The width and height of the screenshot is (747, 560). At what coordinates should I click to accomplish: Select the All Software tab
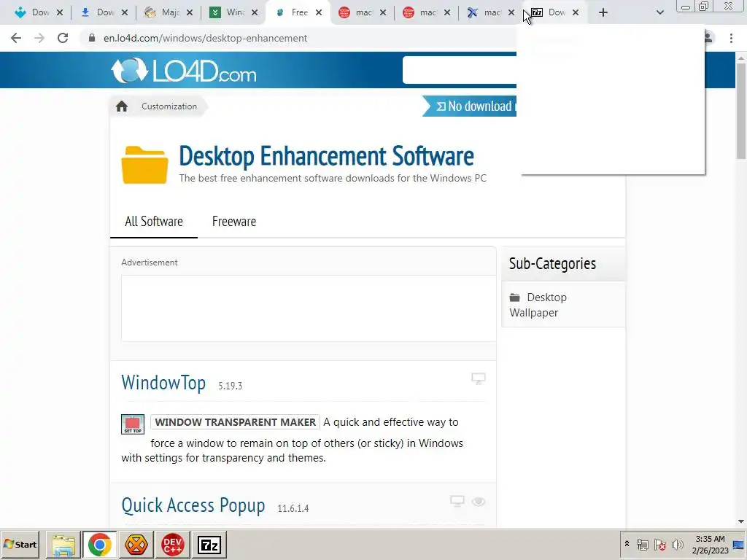pos(154,222)
